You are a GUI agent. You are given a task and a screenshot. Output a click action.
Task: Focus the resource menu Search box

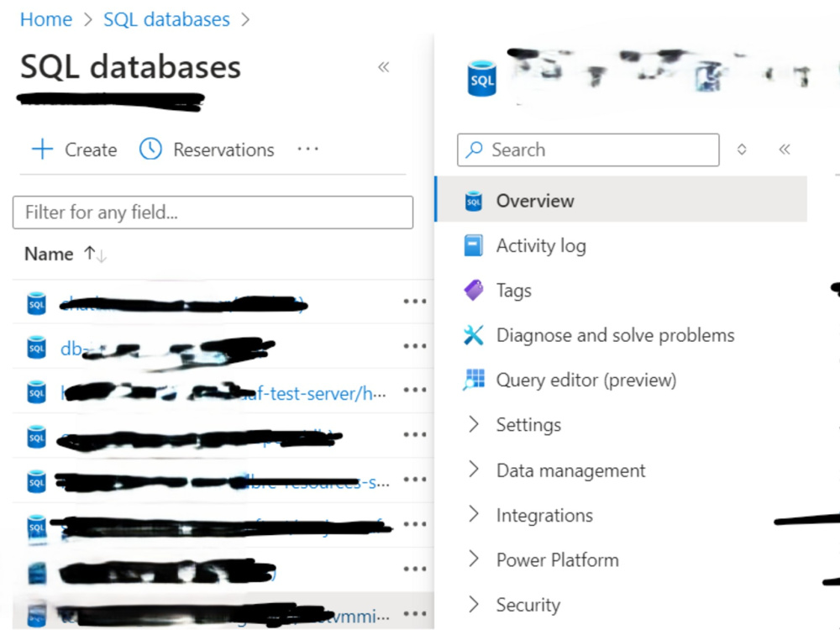point(588,150)
